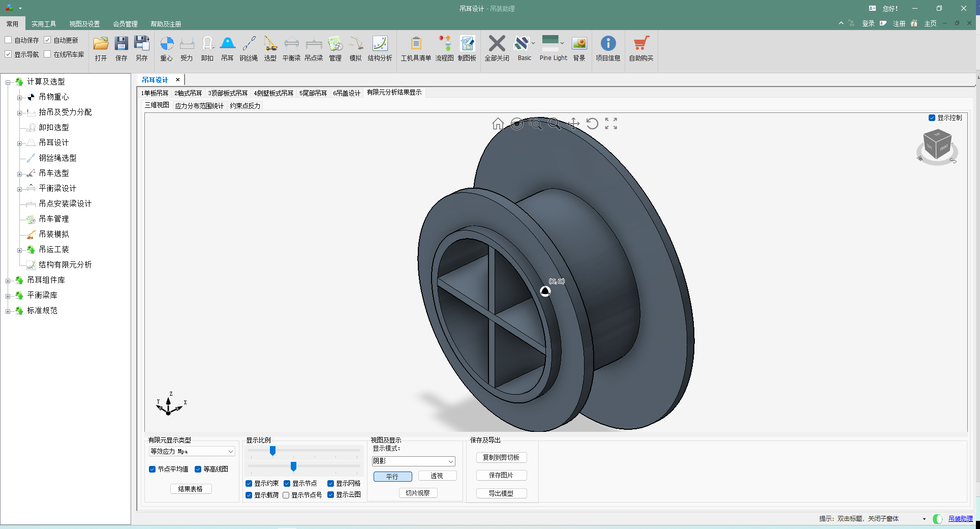Click the 切片观察 slice view button
Image resolution: width=980 pixels, height=529 pixels.
pos(418,493)
